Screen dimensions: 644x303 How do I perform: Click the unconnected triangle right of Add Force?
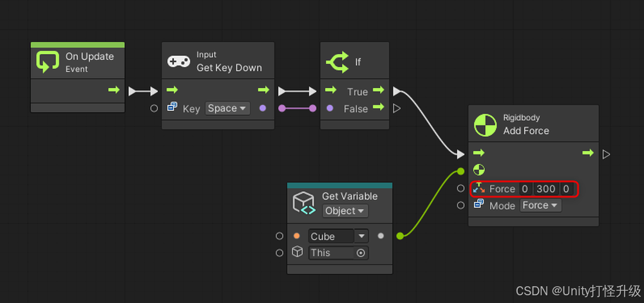point(606,154)
